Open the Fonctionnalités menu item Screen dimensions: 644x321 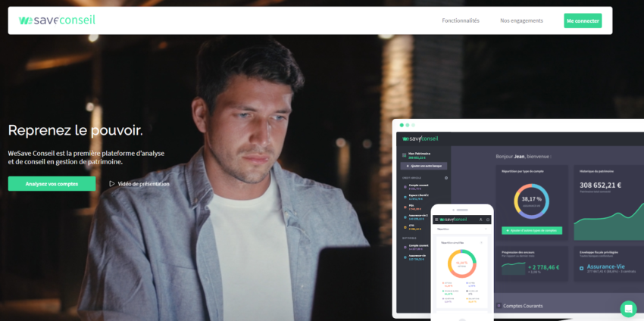click(461, 20)
